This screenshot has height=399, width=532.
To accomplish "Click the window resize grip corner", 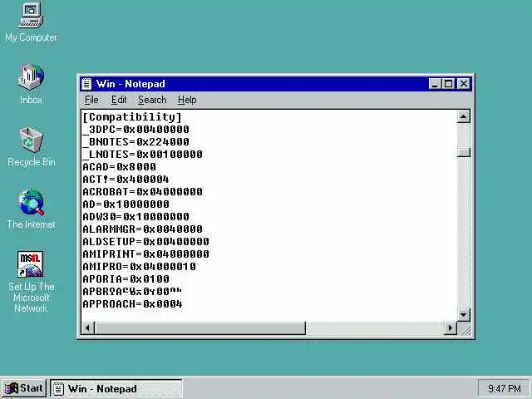I will (466, 330).
